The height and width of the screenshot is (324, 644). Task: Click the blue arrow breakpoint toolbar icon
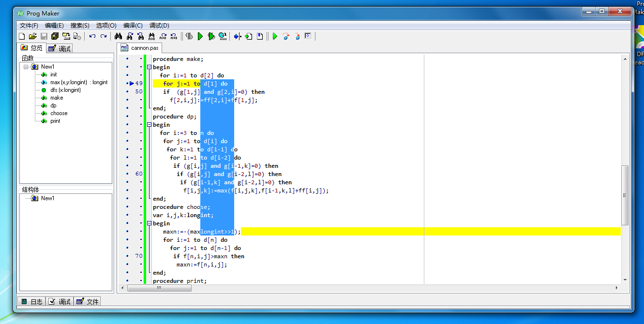(238, 36)
